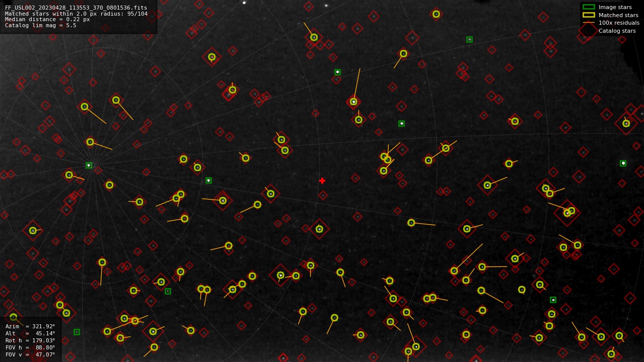Click the green Image stars legend box

coord(589,7)
